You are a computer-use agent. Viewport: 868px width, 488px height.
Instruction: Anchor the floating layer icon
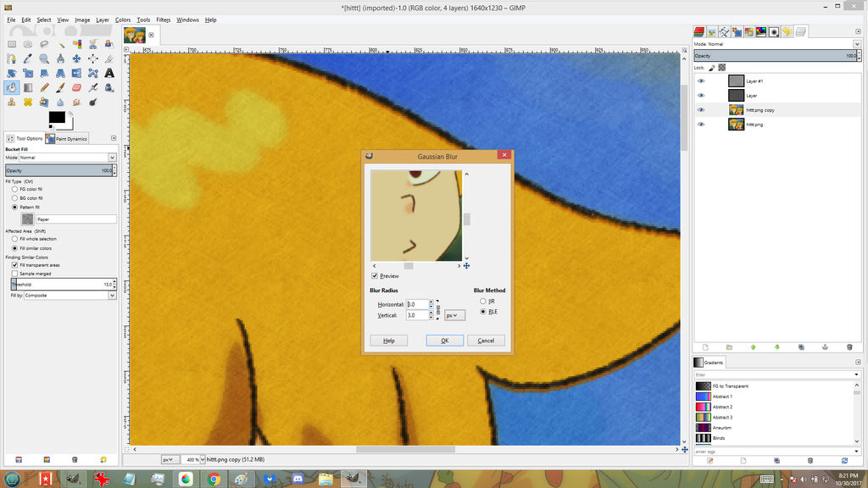[825, 347]
